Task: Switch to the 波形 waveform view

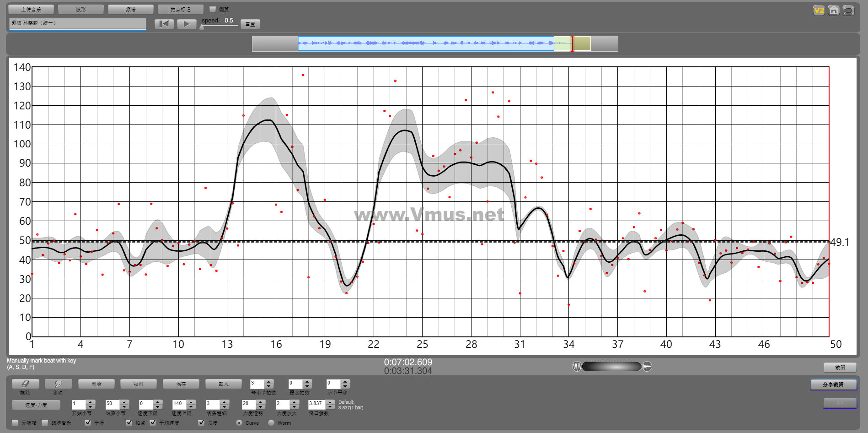Action: point(81,9)
